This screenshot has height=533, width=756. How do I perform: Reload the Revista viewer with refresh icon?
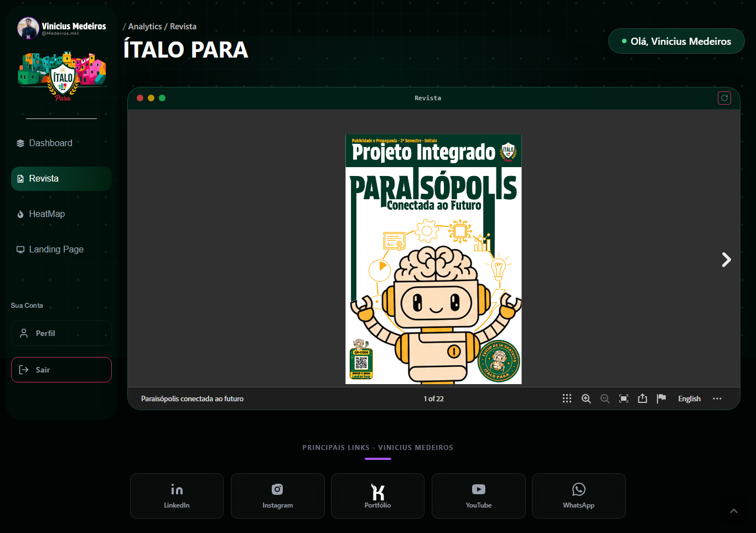pos(724,98)
